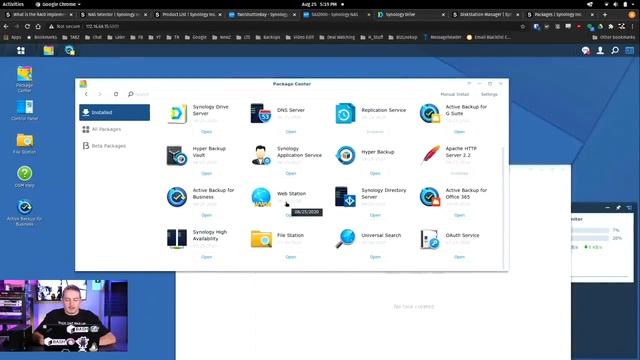Open Synology Drive Server package icon
The width and height of the screenshot is (640, 360).
pos(177,113)
